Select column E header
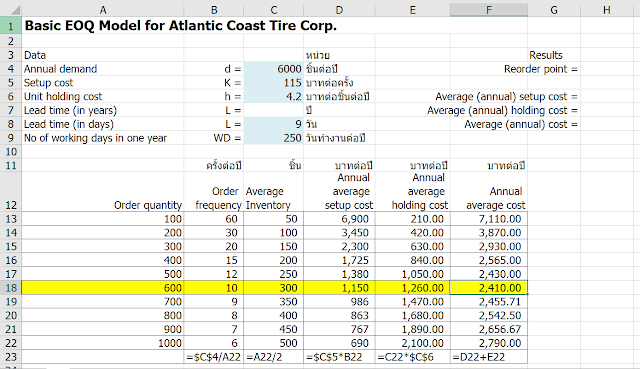The height and width of the screenshot is (369, 640). [413, 10]
